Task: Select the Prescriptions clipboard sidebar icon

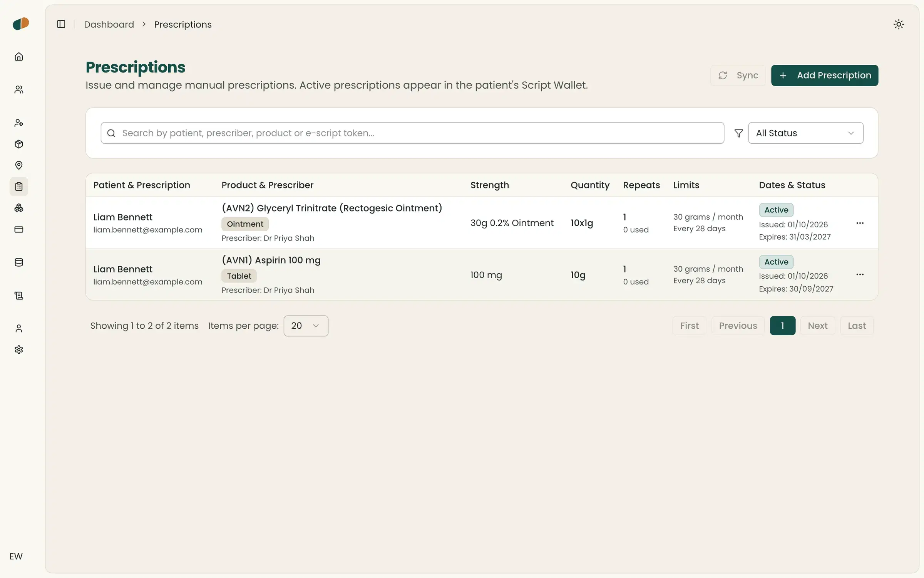Action: coord(19,187)
